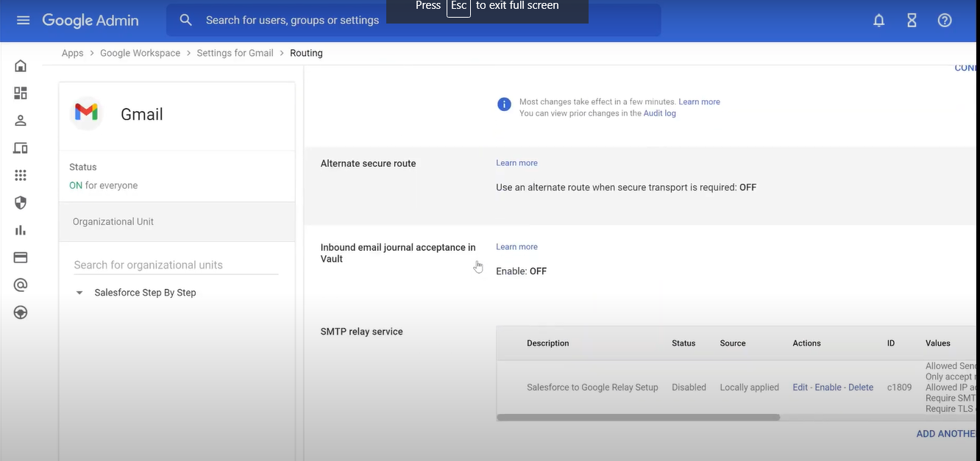
Task: Click the blue info icon
Action: tap(504, 104)
